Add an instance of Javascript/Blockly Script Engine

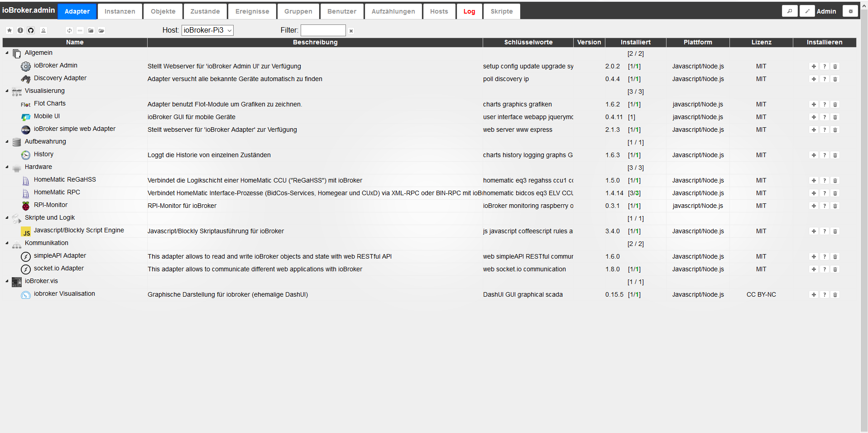814,231
